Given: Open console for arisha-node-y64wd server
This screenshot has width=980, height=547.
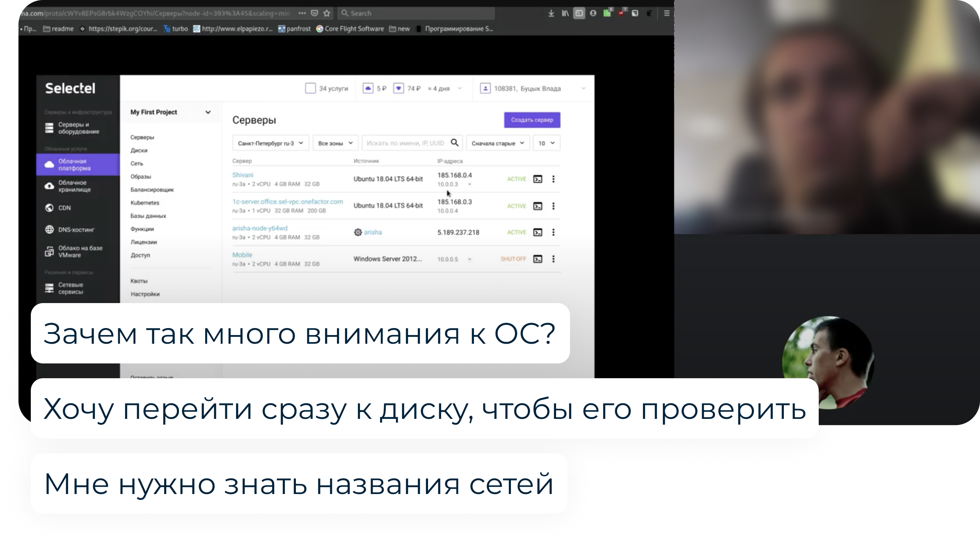Looking at the screenshot, I should coord(538,232).
